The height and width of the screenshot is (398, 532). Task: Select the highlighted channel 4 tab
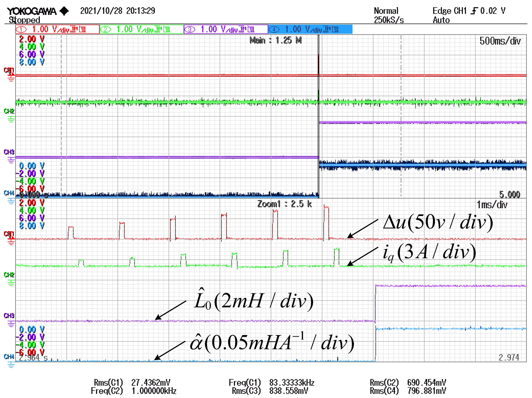310,29
